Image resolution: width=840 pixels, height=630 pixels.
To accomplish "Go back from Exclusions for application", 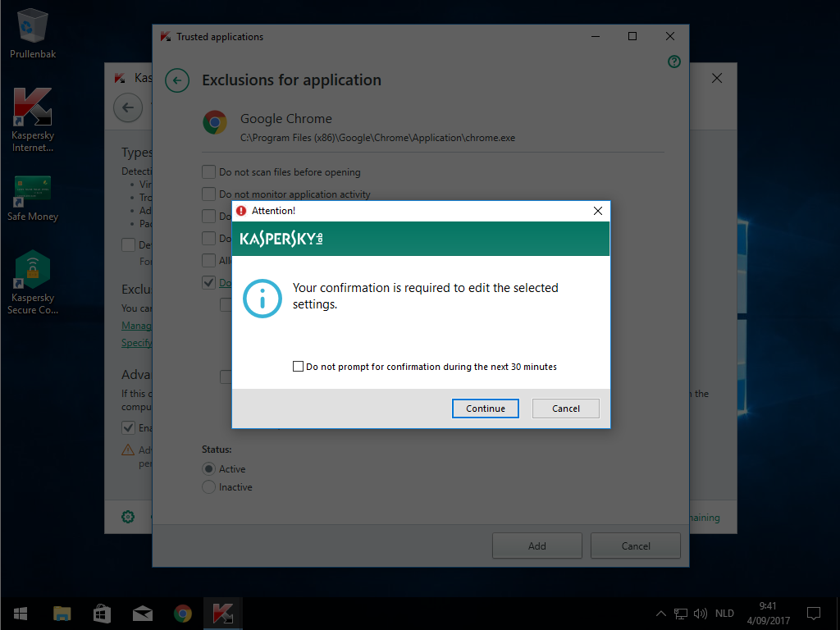I will tap(177, 81).
